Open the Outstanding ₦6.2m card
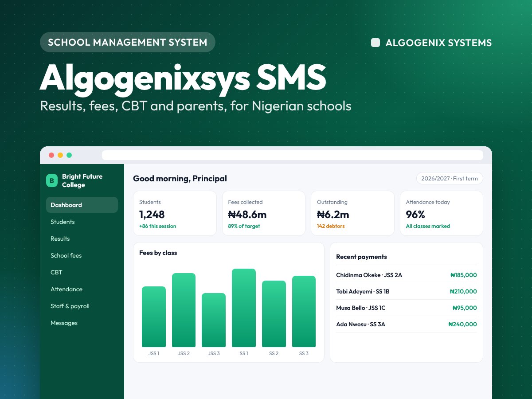The image size is (532, 399). (352, 213)
